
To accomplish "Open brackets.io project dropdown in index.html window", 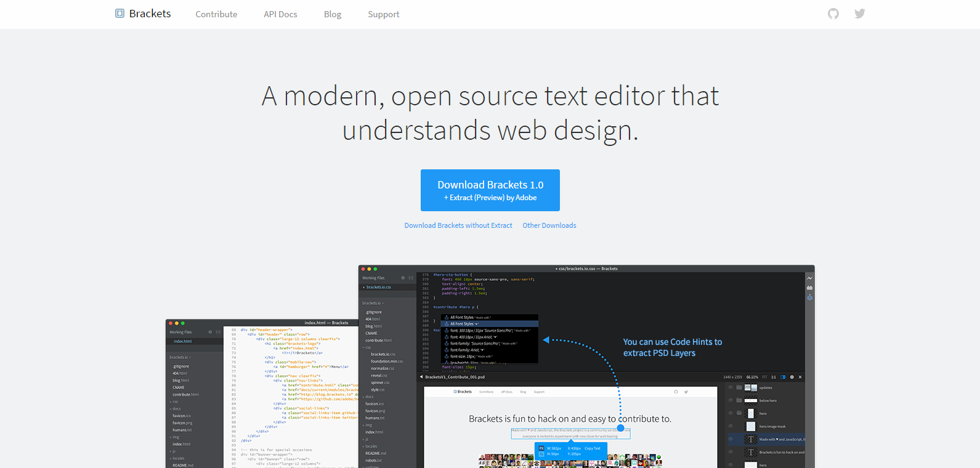I will pyautogui.click(x=180, y=357).
